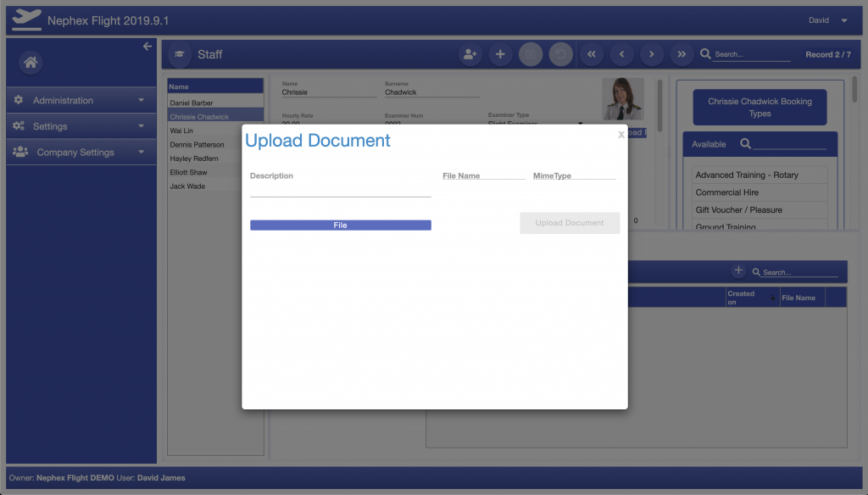The height and width of the screenshot is (495, 868).
Task: Click Chrissie Chadwick Booking Types button
Action: tap(759, 108)
